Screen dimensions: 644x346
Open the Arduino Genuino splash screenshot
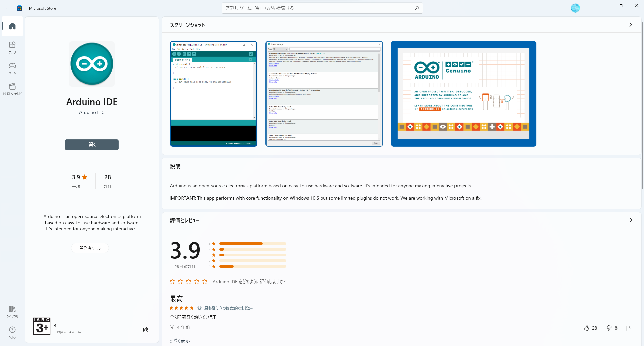(x=464, y=94)
